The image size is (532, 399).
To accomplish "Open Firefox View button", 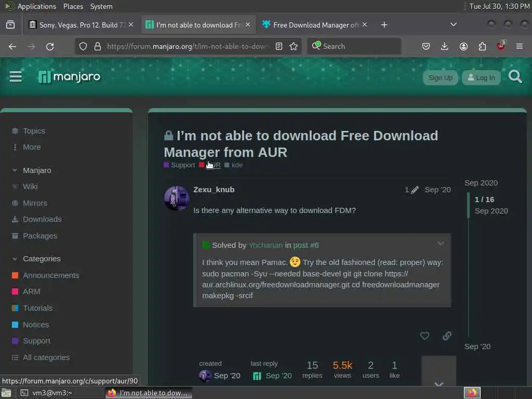I will (x=10, y=25).
